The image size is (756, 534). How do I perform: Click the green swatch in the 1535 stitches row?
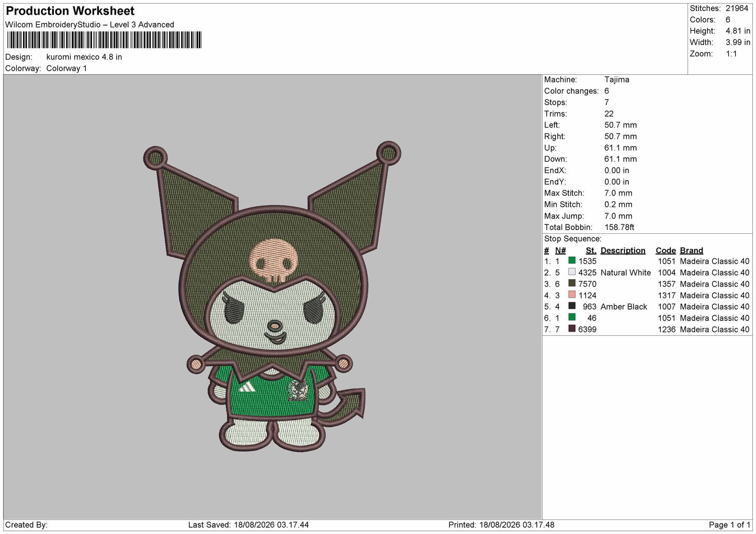coord(572,260)
